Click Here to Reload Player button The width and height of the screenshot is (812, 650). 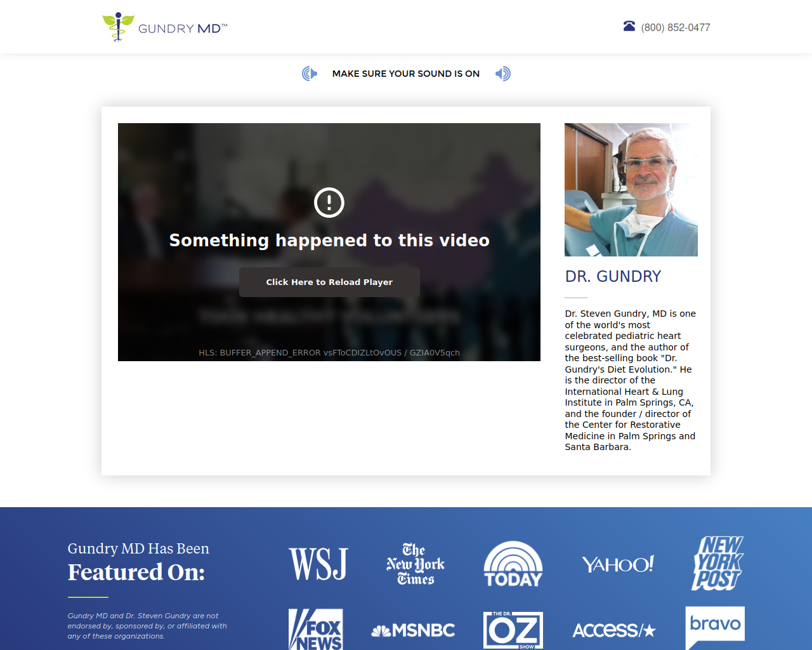click(x=329, y=282)
